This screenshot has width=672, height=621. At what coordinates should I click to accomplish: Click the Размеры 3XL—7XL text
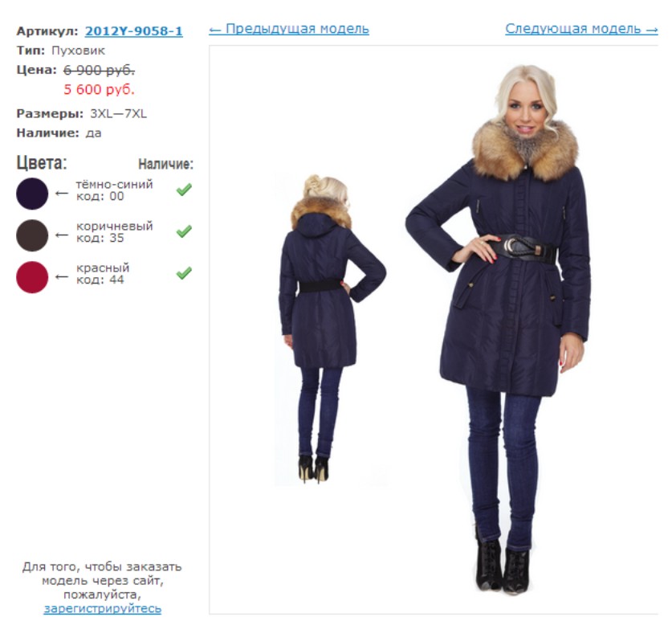81,113
